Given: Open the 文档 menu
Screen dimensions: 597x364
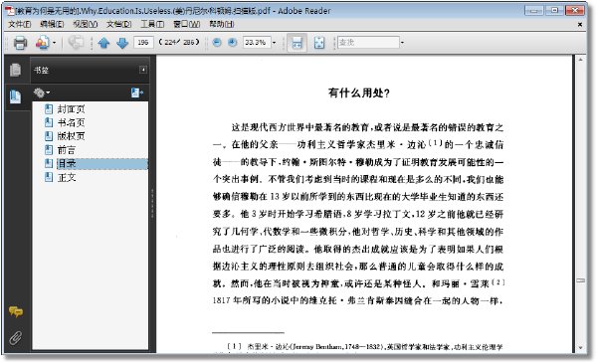Looking at the screenshot, I should 118,25.
